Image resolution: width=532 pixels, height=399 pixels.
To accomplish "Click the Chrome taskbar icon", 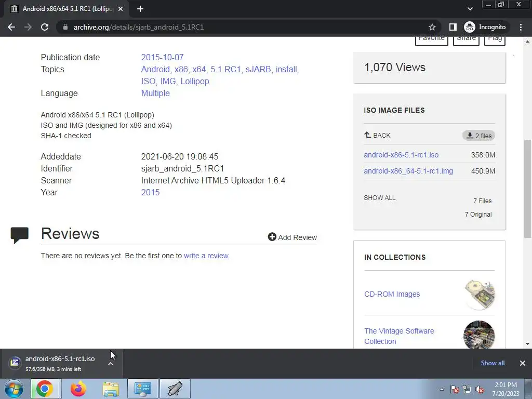I will tap(45, 389).
